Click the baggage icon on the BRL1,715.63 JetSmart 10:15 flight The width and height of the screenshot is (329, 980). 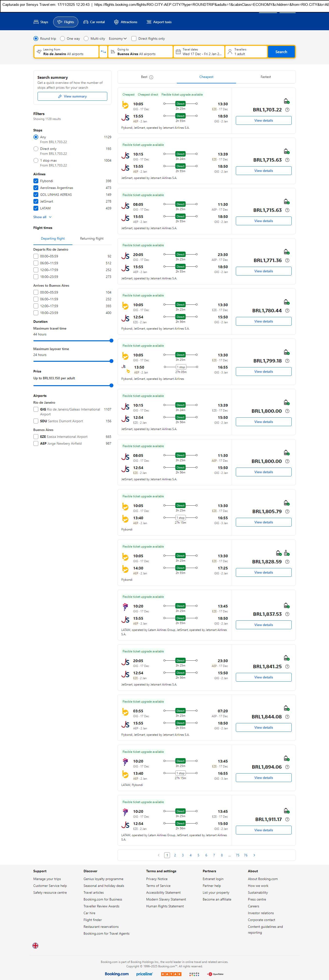[x=286, y=151]
